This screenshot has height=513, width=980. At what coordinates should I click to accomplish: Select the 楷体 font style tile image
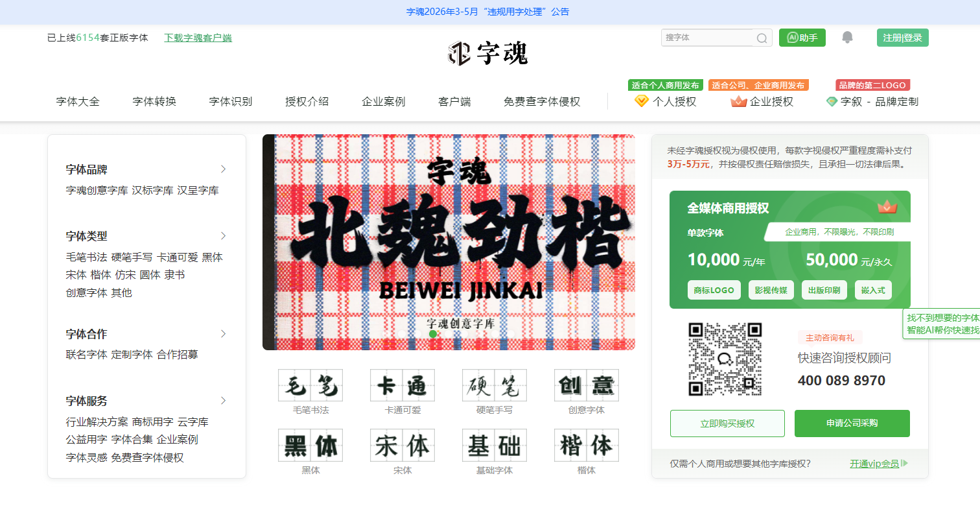coord(587,445)
